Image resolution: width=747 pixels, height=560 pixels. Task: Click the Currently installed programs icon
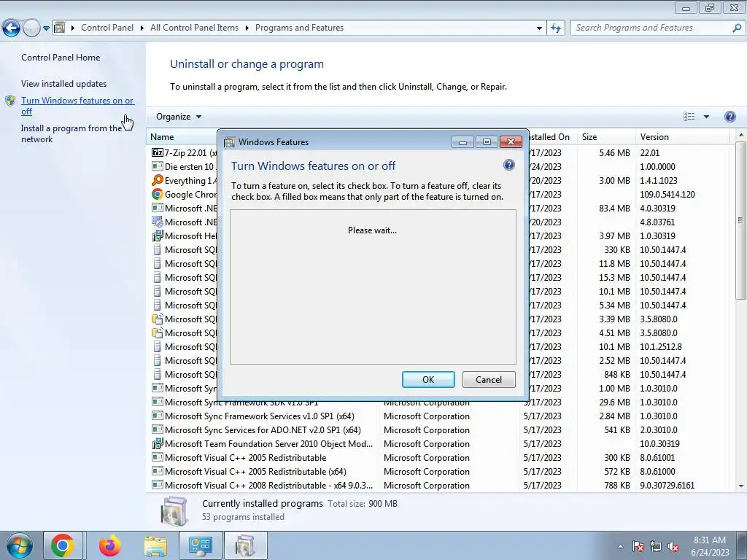pyautogui.click(x=174, y=511)
